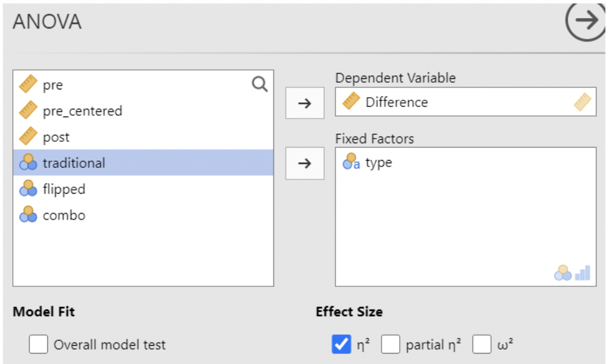609x364 pixels.
Task: Click the nominal icon next to traditional
Action: click(28, 163)
